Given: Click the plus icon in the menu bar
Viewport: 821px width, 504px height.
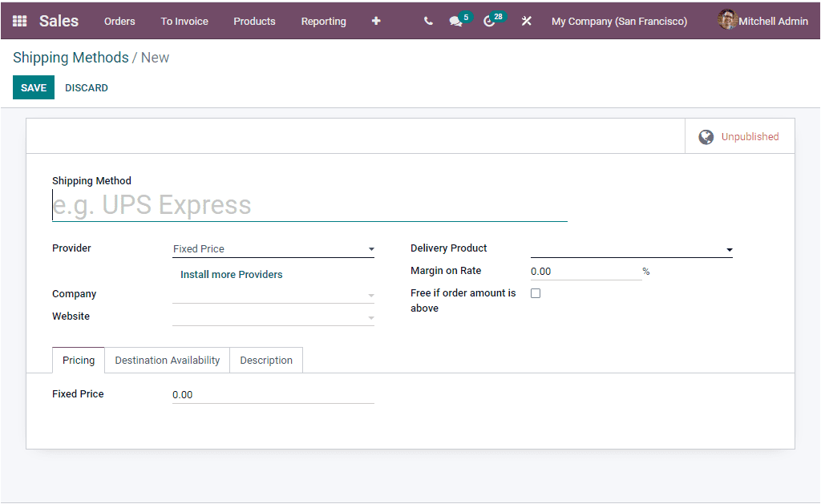Looking at the screenshot, I should click(375, 20).
